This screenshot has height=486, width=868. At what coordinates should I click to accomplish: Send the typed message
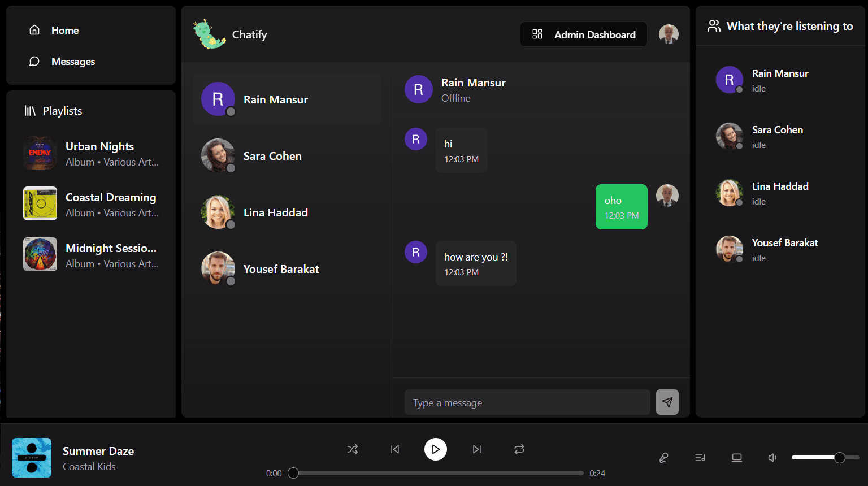[667, 402]
